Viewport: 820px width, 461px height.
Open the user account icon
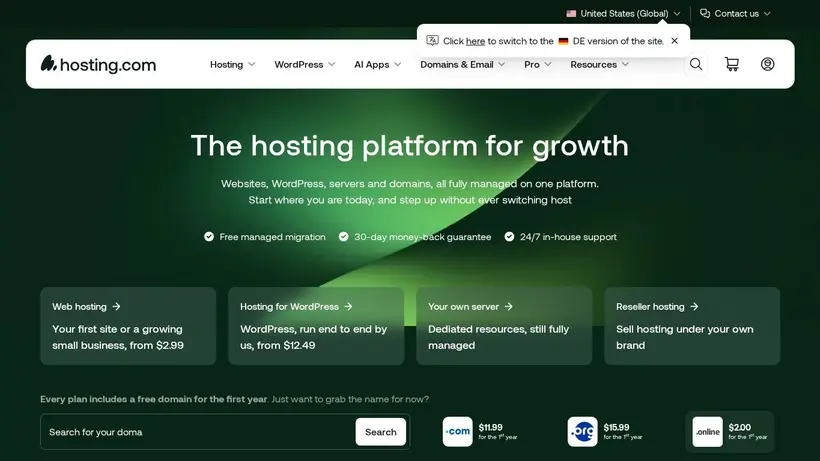pyautogui.click(x=767, y=64)
